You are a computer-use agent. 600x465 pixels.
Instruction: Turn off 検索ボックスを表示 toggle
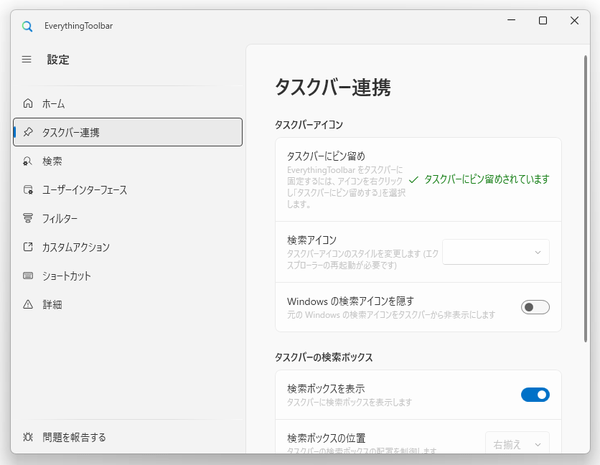[535, 395]
